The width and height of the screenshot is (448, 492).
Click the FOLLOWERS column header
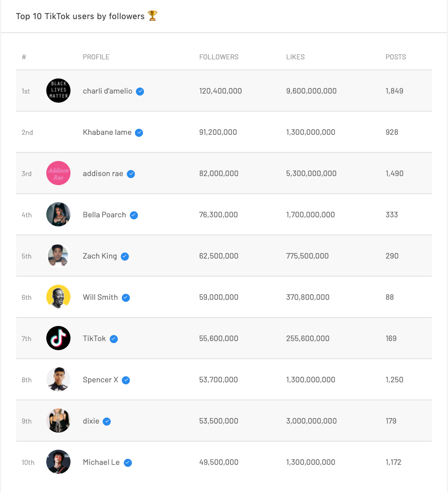click(x=219, y=57)
